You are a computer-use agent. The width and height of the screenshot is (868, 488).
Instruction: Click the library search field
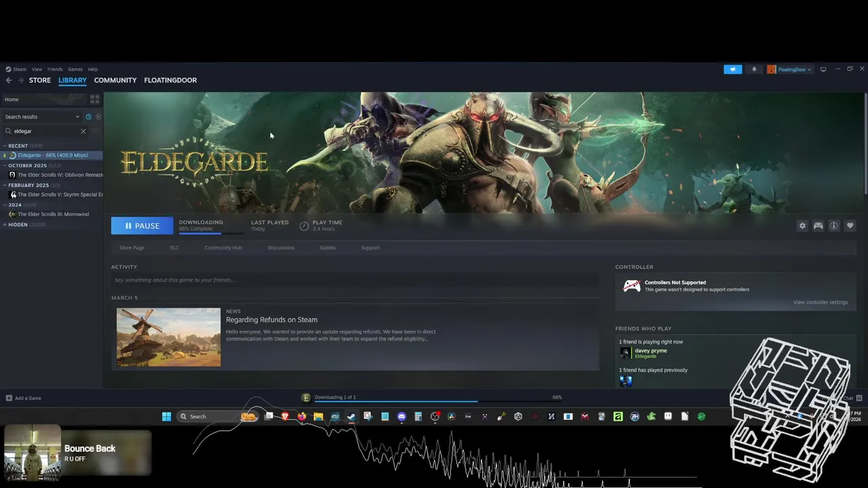pos(45,131)
